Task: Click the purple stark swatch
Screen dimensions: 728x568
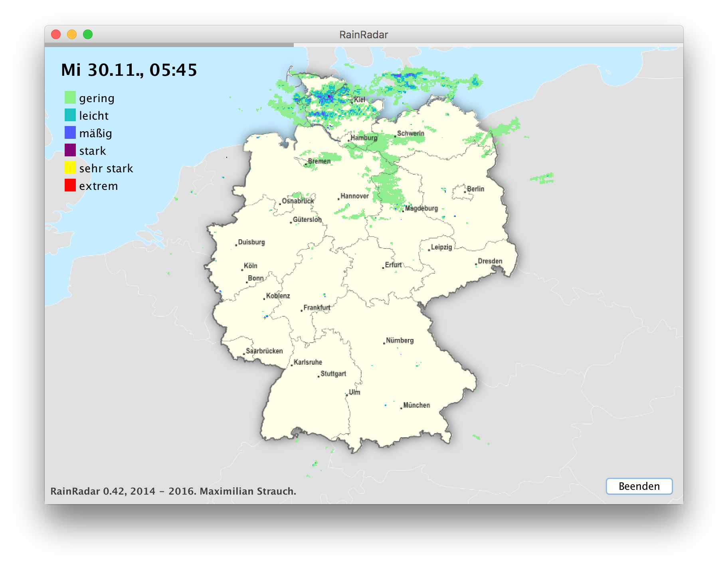Action: pyautogui.click(x=70, y=150)
